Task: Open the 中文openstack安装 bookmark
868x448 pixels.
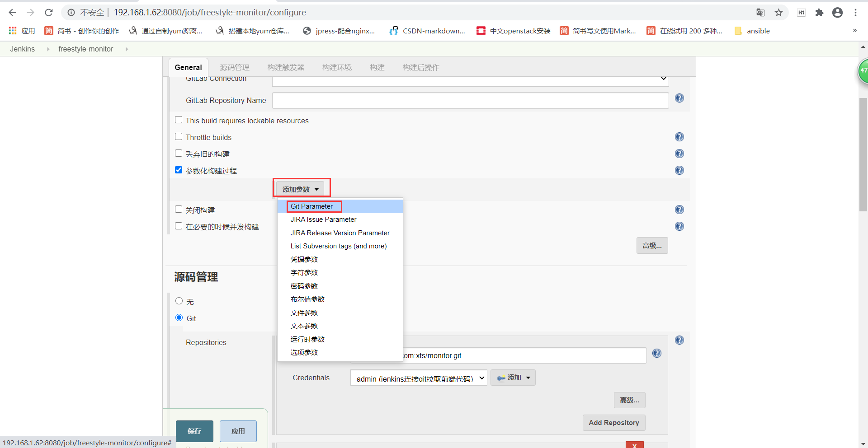Action: pos(514,31)
